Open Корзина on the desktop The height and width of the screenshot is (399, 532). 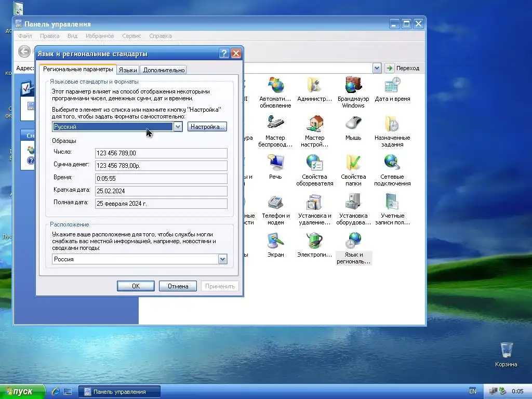point(506,354)
